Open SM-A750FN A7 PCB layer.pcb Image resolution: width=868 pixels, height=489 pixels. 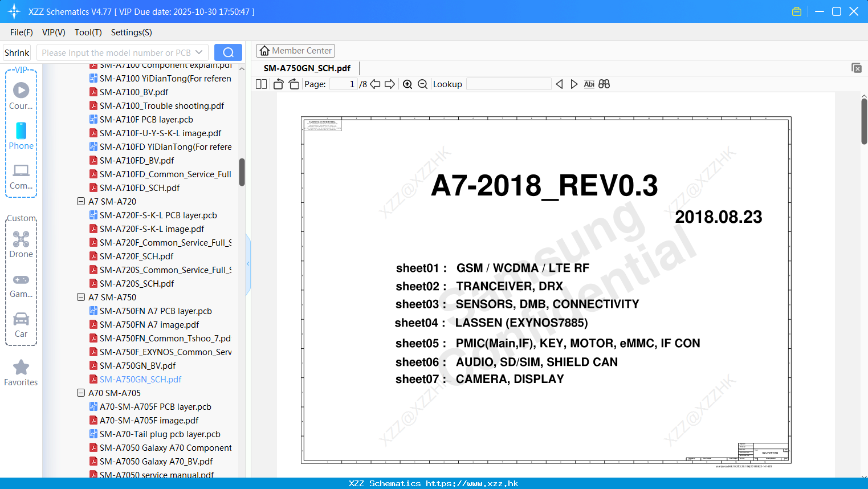[156, 311]
